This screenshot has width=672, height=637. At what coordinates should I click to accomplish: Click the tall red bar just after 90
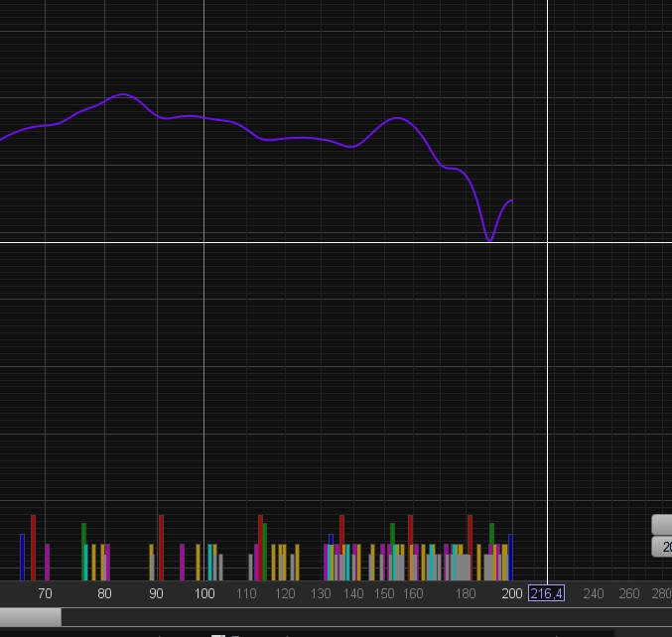(x=161, y=548)
